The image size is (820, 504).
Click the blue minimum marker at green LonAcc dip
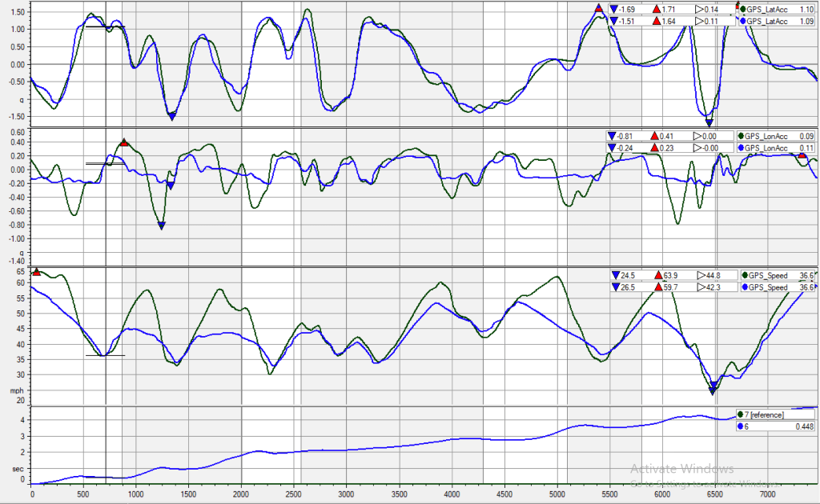(162, 226)
